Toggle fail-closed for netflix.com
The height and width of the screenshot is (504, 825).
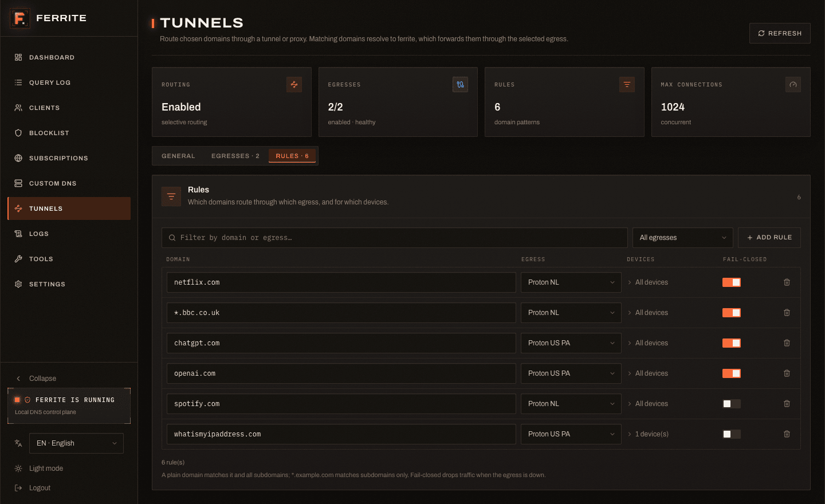[732, 282]
